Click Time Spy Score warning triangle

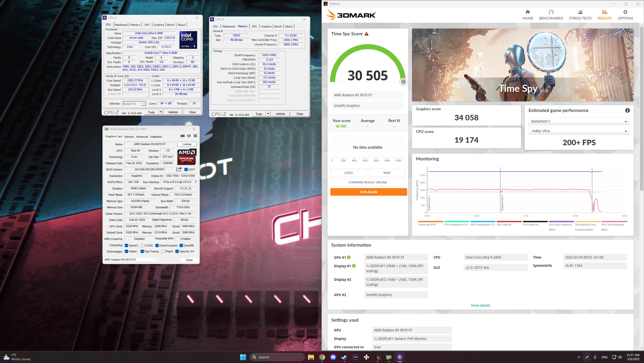[366, 34]
